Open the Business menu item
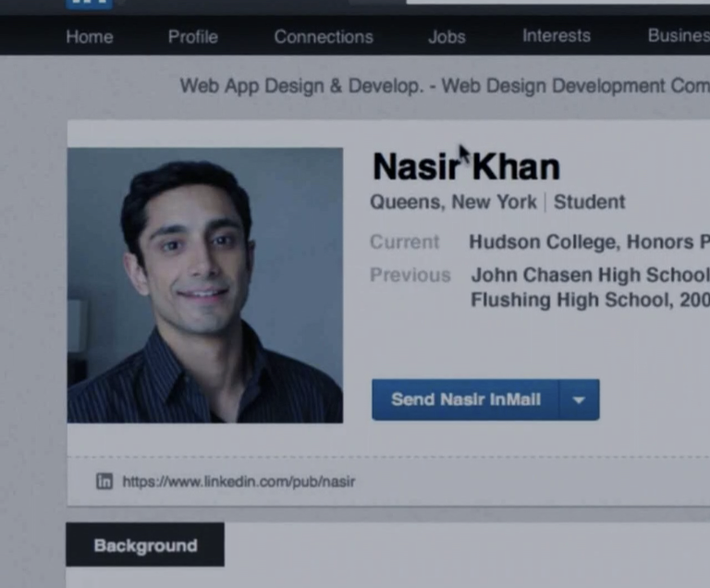Viewport: 710px width, 588px height. 678,36
